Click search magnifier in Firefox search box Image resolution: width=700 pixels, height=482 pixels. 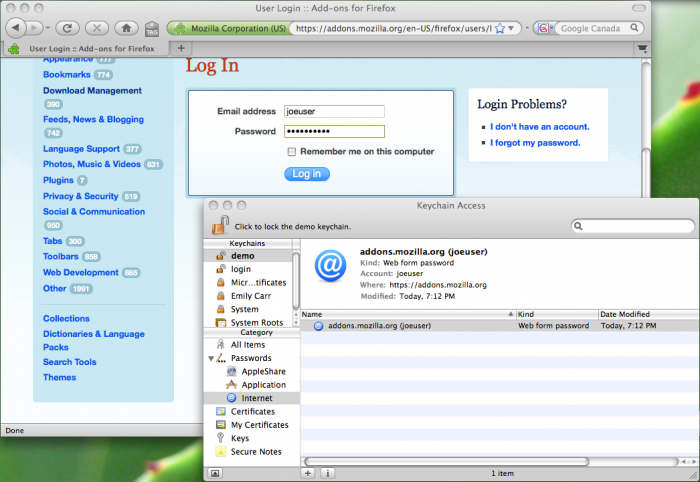[634, 28]
